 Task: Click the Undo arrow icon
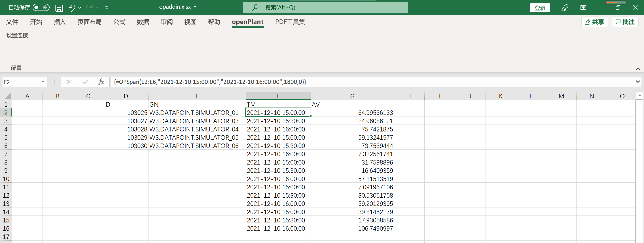[x=72, y=8]
